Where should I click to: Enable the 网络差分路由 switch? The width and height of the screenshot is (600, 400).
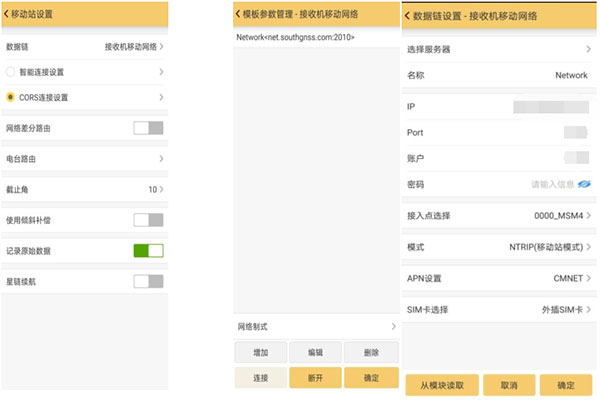(148, 128)
